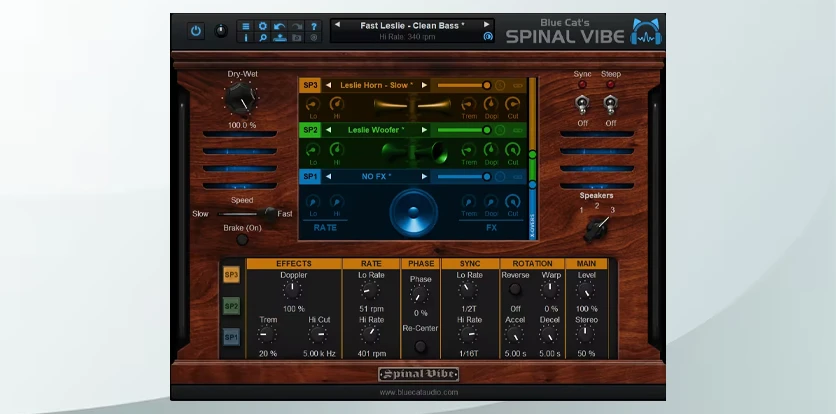Toggle the Brake (On) button
The height and width of the screenshot is (414, 836).
243,240
